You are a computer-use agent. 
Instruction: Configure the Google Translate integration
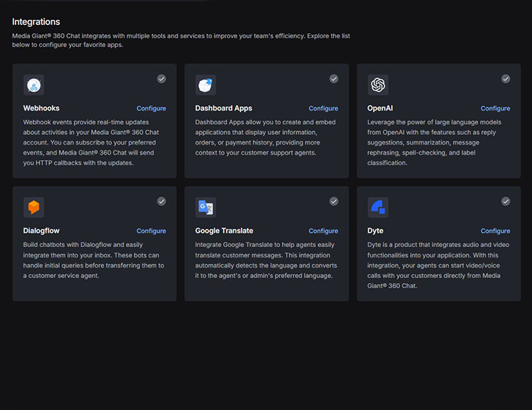(x=323, y=231)
